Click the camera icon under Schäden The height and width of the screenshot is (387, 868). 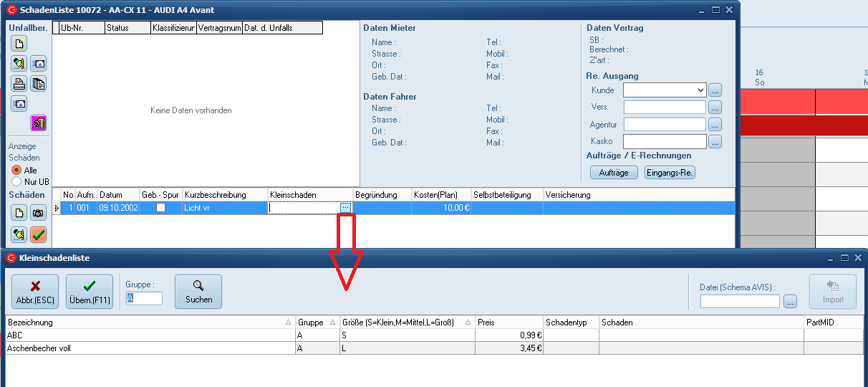[38, 213]
